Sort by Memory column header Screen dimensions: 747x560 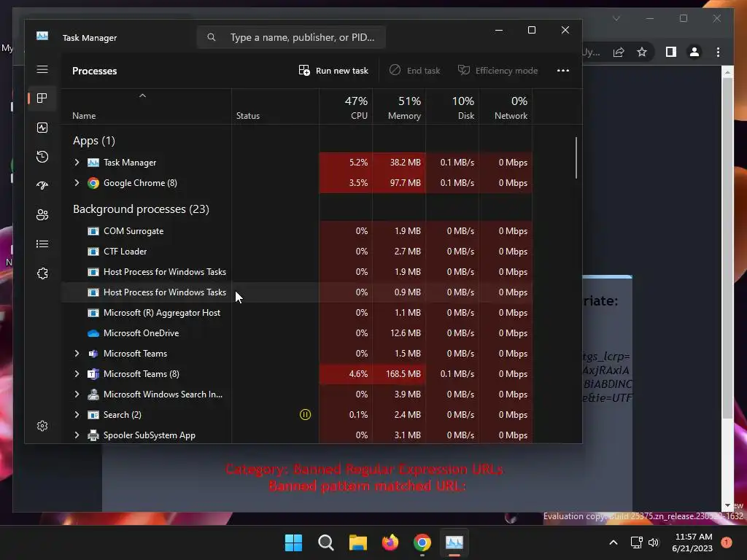(399, 108)
